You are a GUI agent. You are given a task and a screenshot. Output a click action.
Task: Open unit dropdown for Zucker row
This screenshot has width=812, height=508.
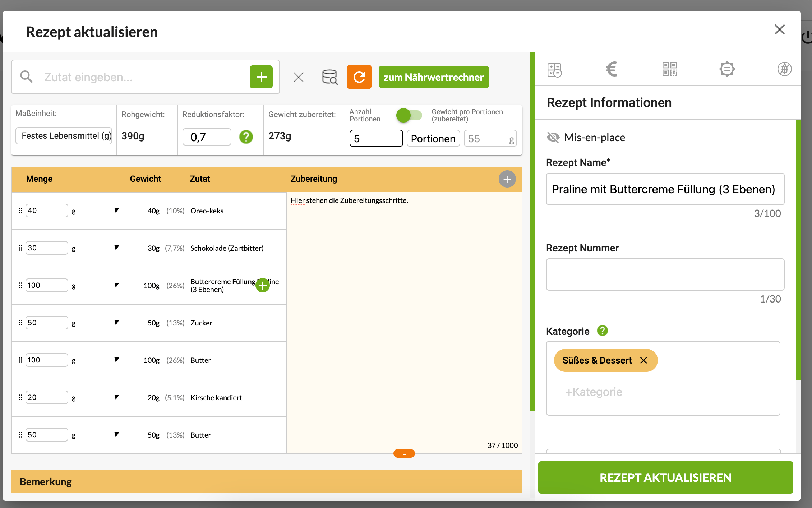(116, 323)
